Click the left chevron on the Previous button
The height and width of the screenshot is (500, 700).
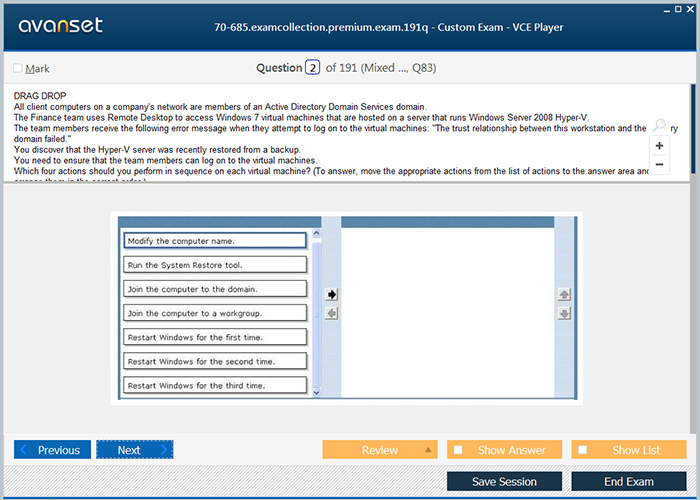[24, 450]
